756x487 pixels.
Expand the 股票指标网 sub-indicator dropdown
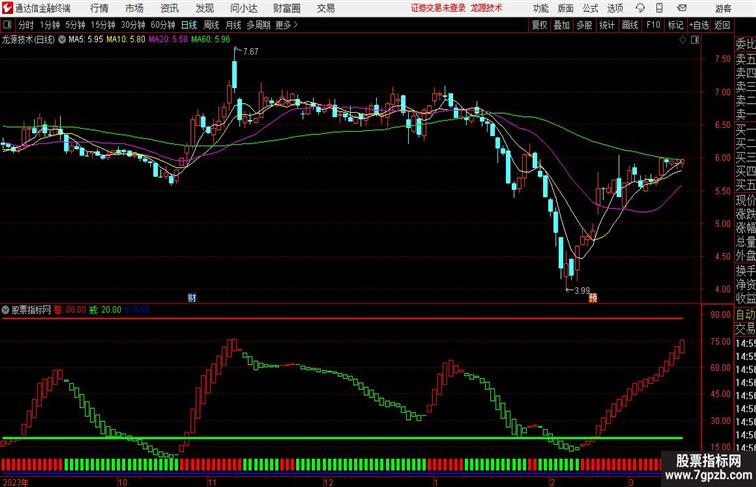pyautogui.click(x=5, y=310)
